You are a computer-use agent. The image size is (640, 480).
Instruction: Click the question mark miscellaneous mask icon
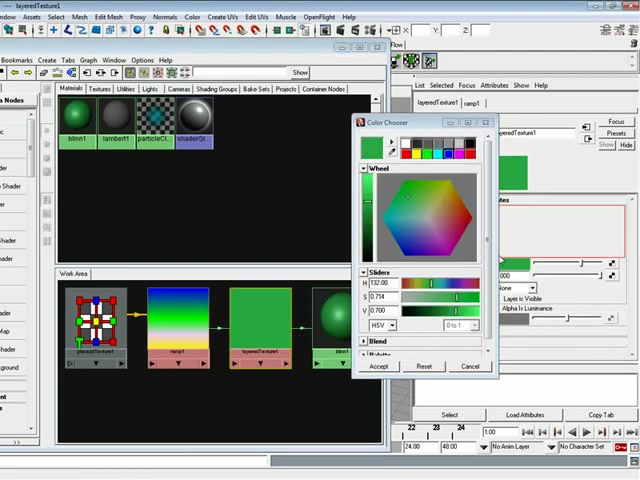tap(151, 30)
